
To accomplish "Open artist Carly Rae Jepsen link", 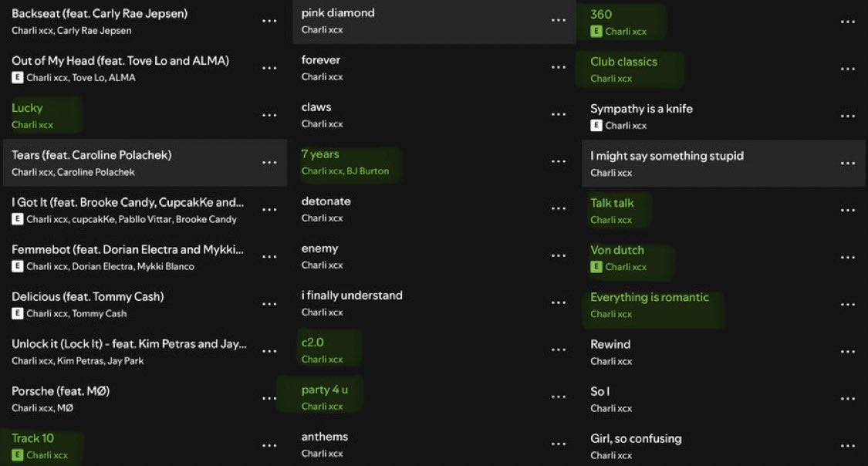I will click(94, 31).
